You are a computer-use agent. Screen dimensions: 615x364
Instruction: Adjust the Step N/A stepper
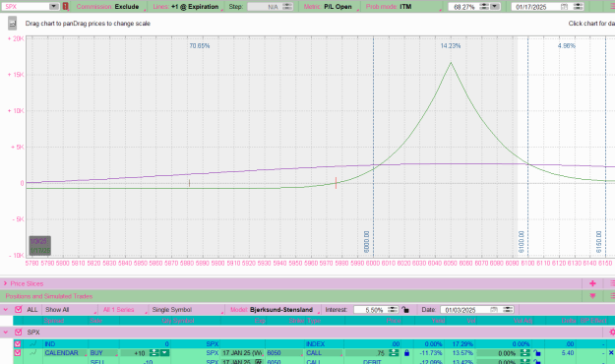point(287,7)
